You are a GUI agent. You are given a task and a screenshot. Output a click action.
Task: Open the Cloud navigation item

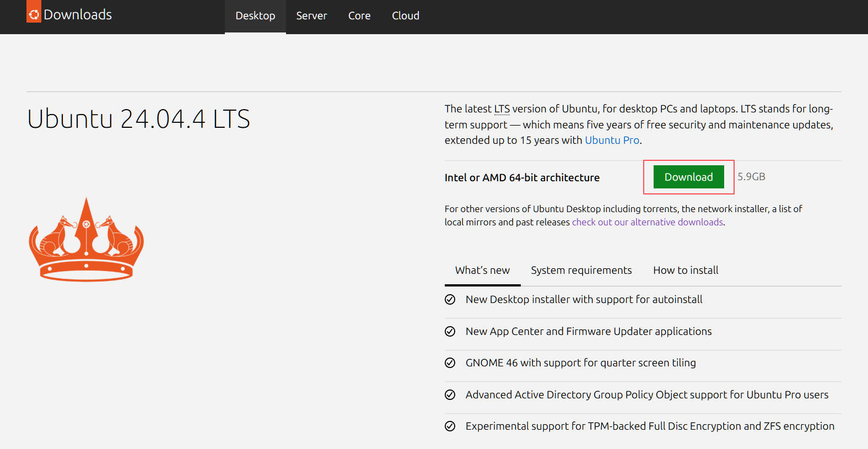[x=406, y=16]
